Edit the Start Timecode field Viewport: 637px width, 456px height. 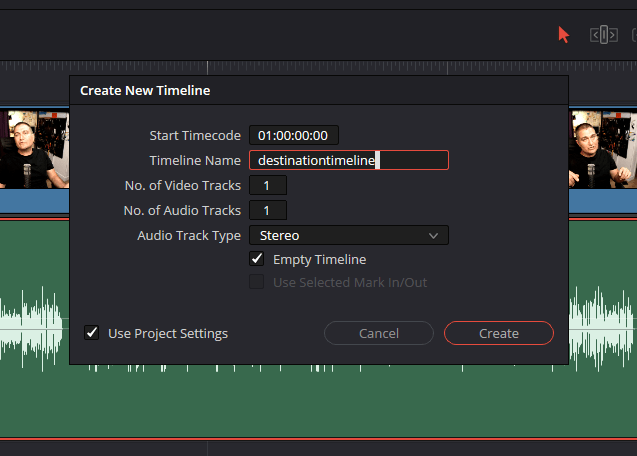(x=294, y=135)
